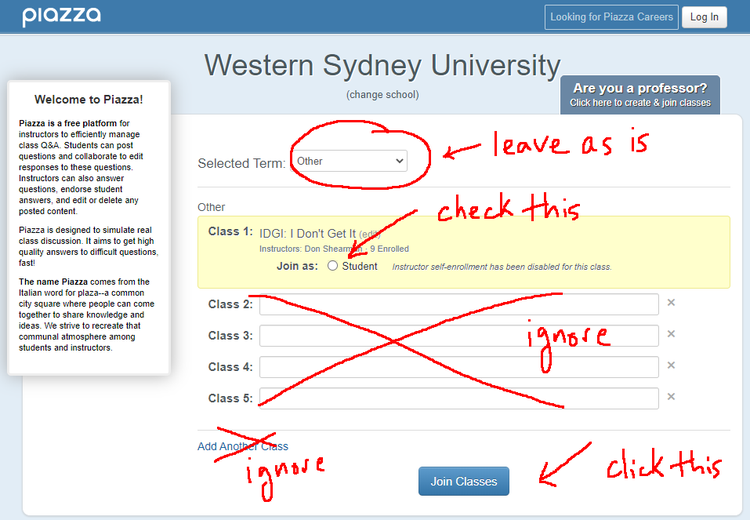Remove the Class 2 row with X

point(671,303)
